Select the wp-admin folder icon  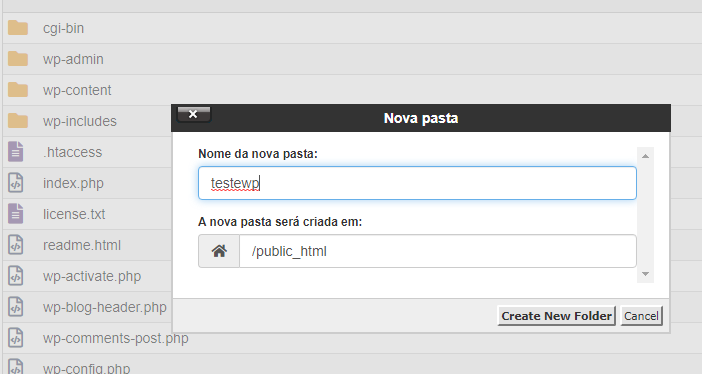pos(18,59)
